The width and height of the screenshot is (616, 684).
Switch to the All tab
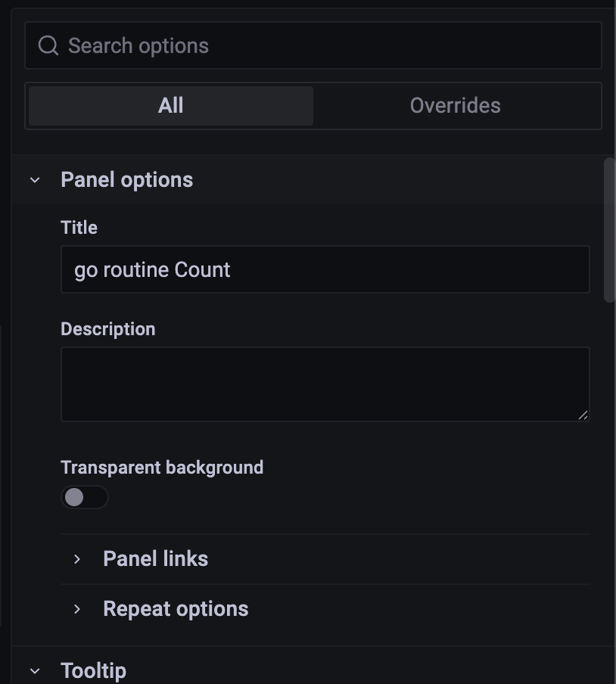171,106
